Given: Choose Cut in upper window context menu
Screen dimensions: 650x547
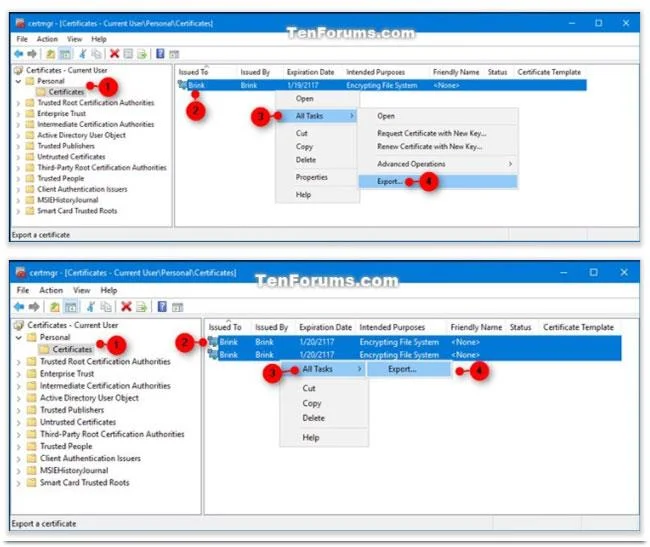Looking at the screenshot, I should (x=302, y=133).
